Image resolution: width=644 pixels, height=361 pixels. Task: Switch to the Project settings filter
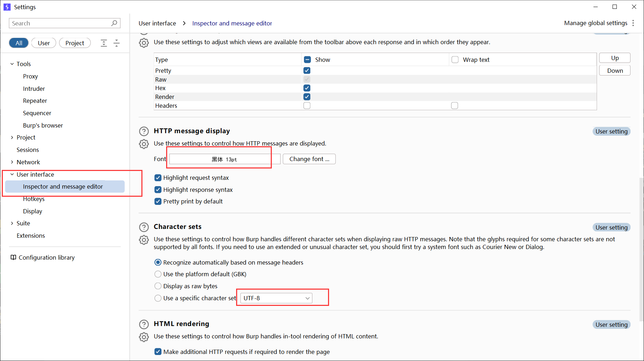[x=75, y=43]
